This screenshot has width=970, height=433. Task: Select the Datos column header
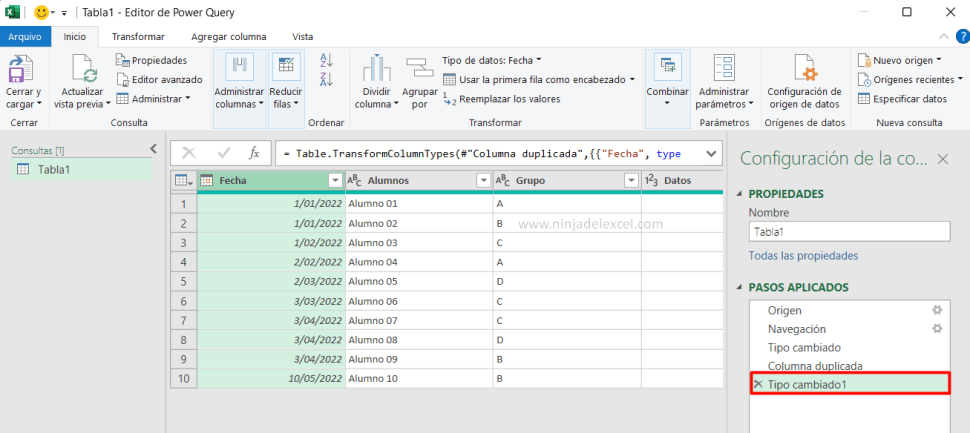(x=682, y=181)
